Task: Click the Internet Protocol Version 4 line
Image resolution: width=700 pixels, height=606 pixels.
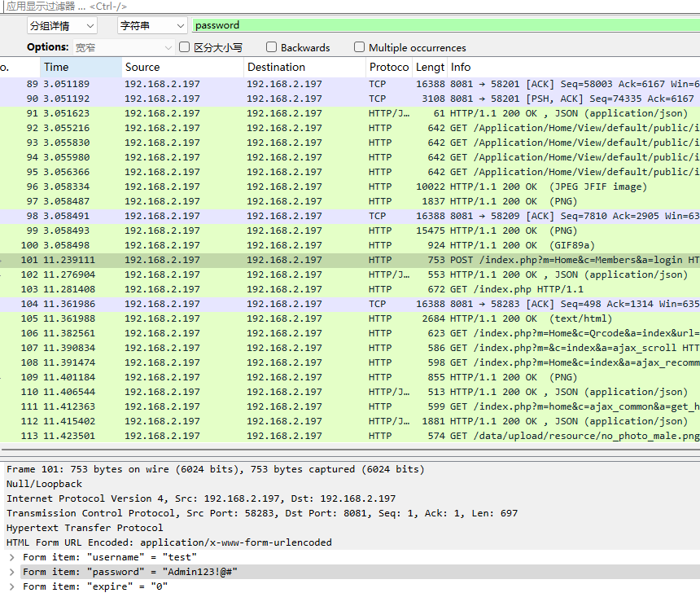Action: pos(350,498)
